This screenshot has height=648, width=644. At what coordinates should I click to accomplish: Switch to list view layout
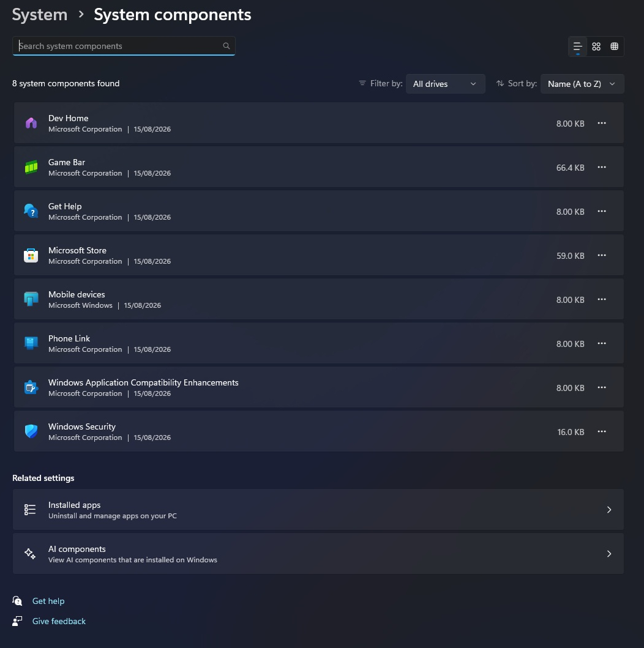[577, 47]
